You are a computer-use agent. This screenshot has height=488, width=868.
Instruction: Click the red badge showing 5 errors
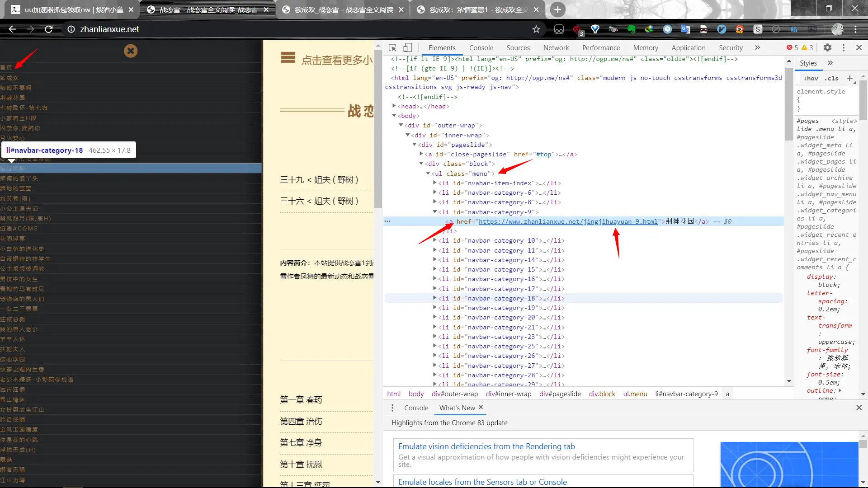[x=790, y=47]
